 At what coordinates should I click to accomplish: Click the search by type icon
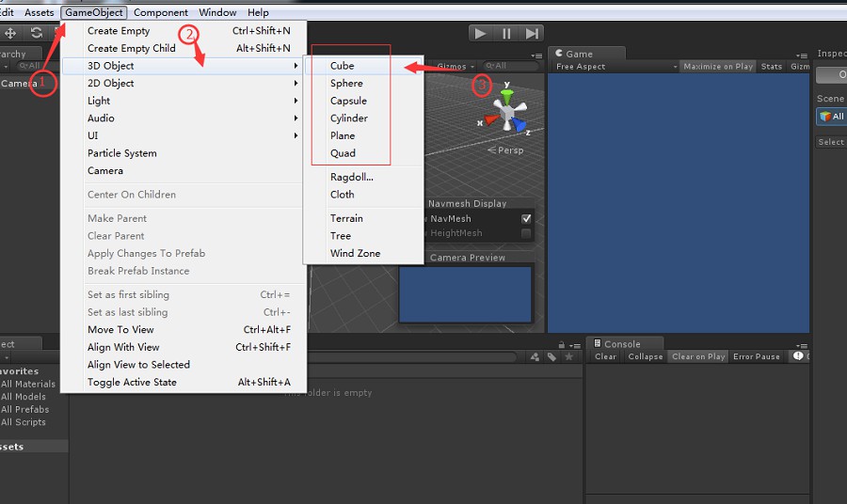coord(535,356)
